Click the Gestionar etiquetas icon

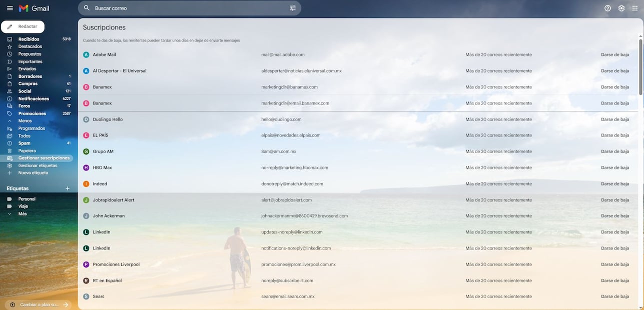click(x=9, y=165)
